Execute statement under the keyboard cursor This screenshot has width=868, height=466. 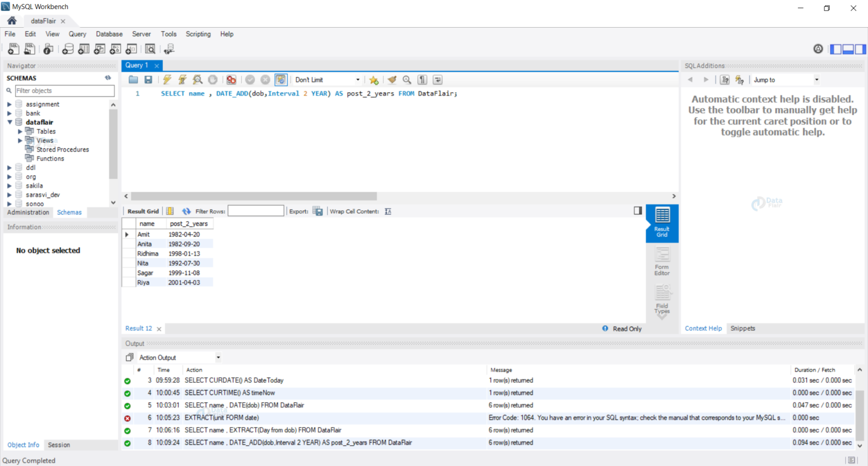tap(182, 80)
